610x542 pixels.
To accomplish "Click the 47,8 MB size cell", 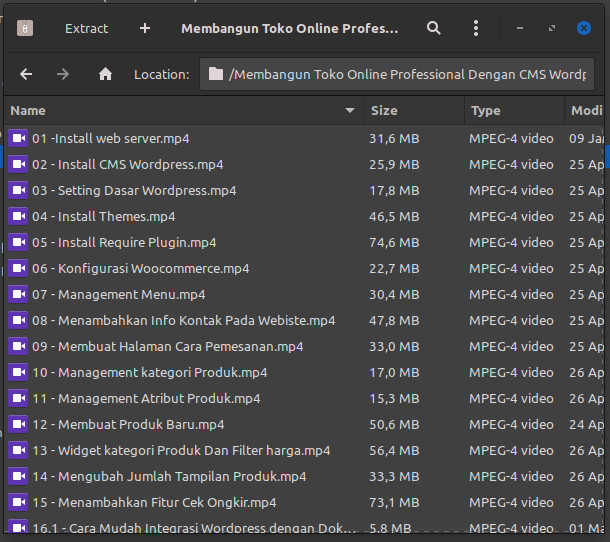I will point(394,321).
